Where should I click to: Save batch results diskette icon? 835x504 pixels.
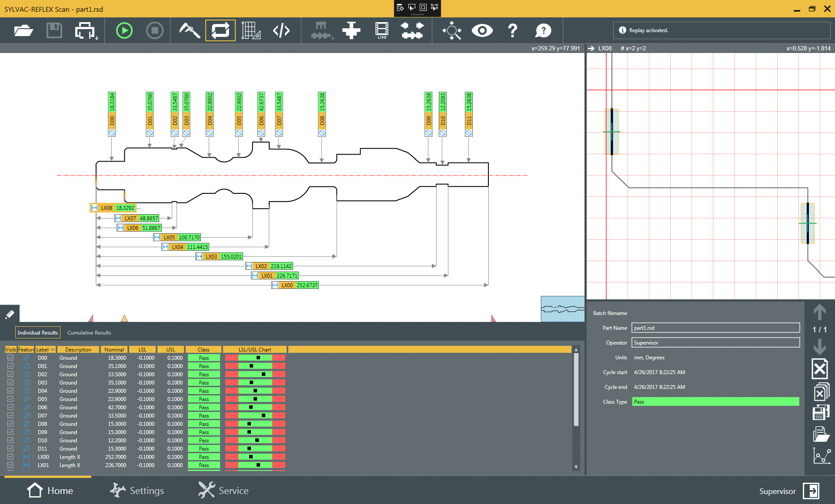[x=821, y=412]
